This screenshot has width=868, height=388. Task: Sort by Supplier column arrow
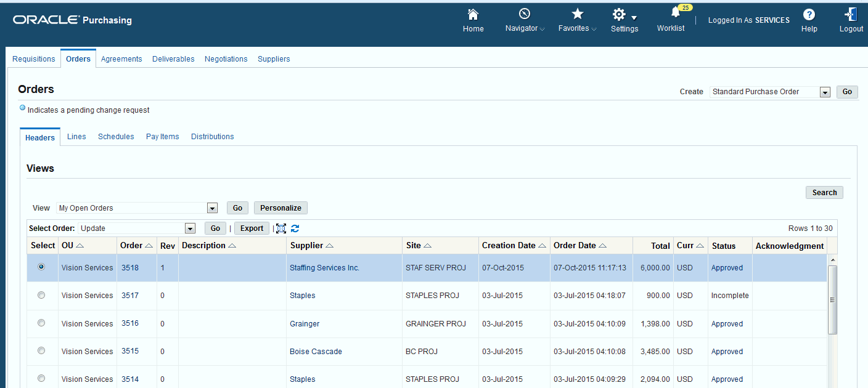(x=329, y=246)
